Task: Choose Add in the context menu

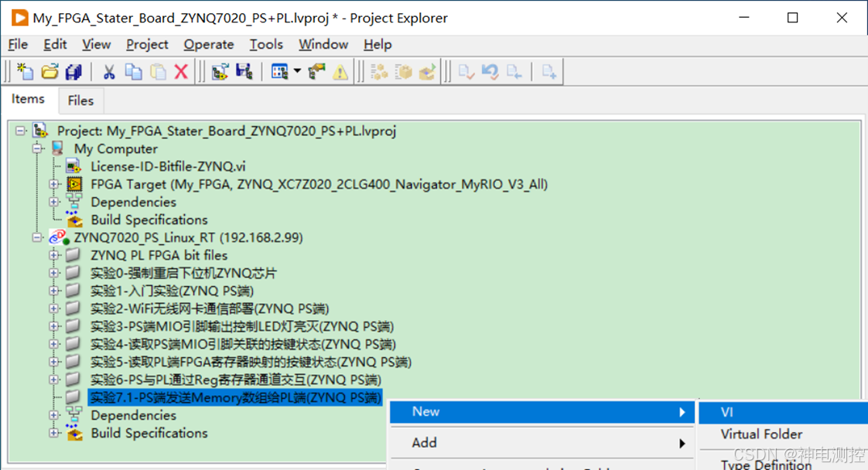Action: [542, 443]
